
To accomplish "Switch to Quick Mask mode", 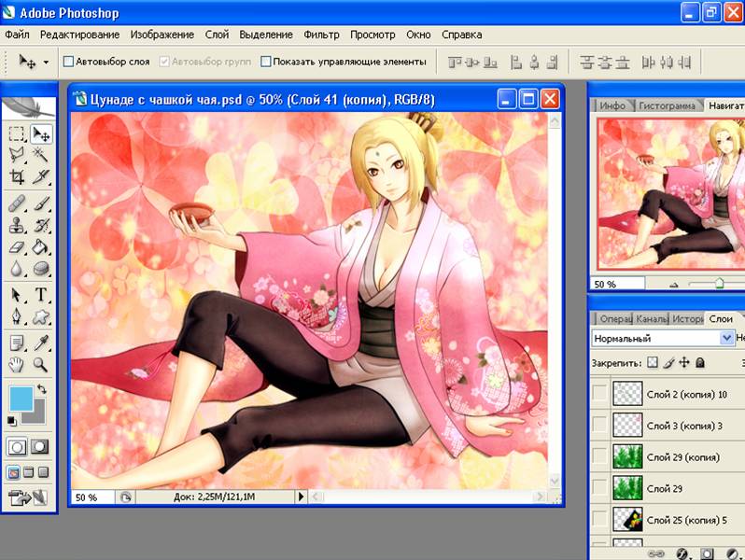I will pyautogui.click(x=40, y=446).
